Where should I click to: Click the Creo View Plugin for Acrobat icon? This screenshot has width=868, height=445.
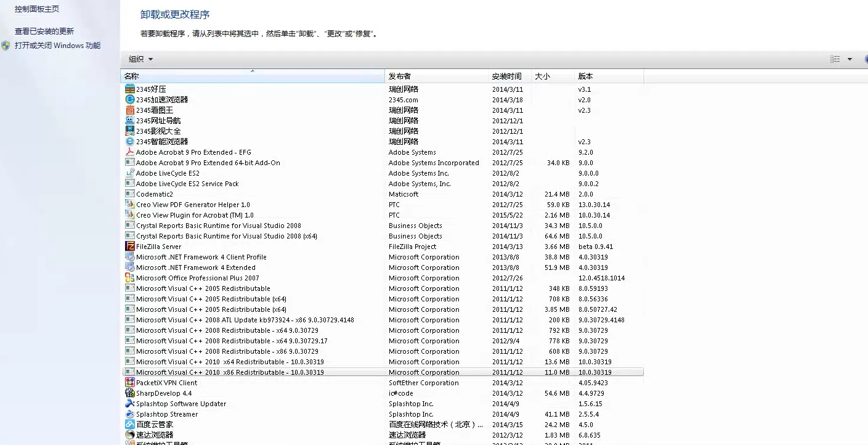pyautogui.click(x=130, y=215)
